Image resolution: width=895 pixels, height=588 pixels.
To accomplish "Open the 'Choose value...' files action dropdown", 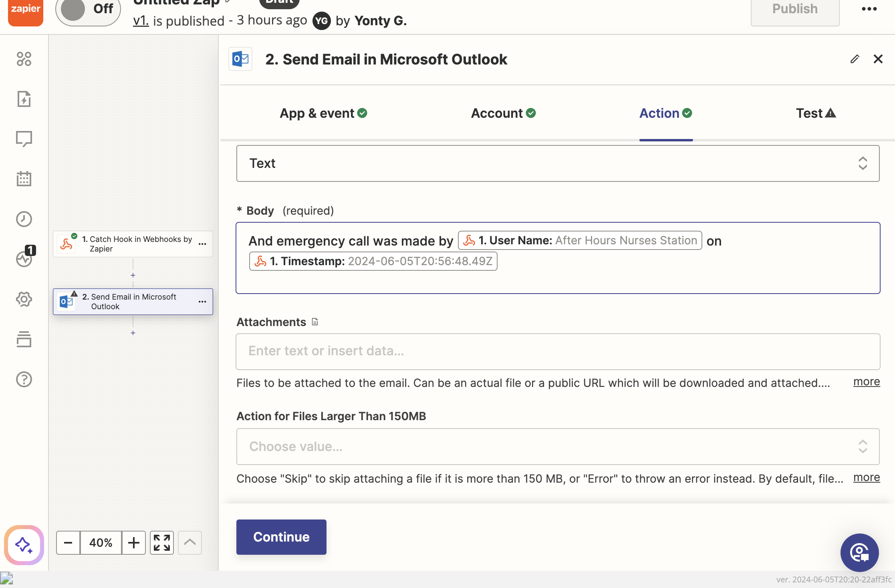I will [x=558, y=447].
